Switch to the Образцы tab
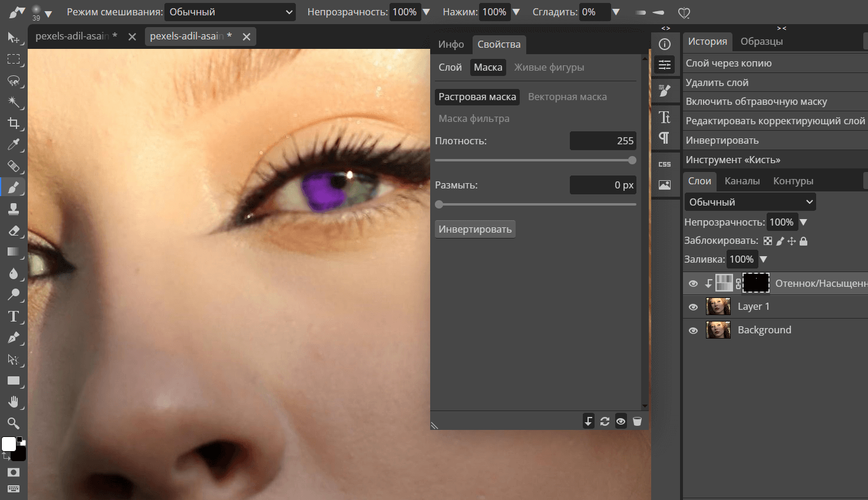Image resolution: width=868 pixels, height=500 pixels. coord(761,41)
